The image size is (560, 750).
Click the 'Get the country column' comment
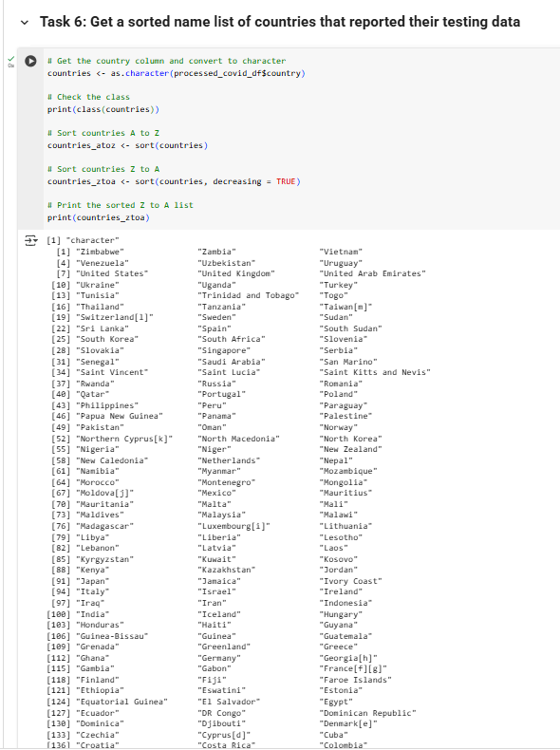[x=166, y=61]
